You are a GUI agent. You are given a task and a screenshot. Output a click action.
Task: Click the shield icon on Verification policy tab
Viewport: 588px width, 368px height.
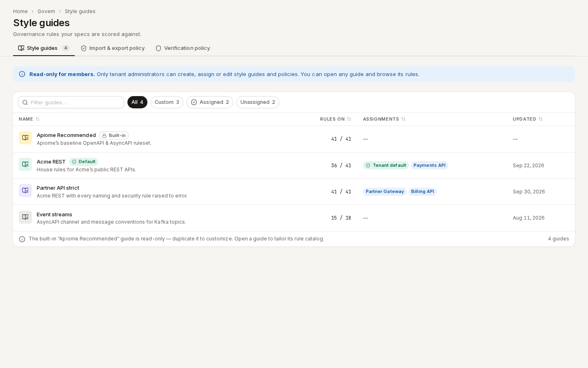[158, 48]
